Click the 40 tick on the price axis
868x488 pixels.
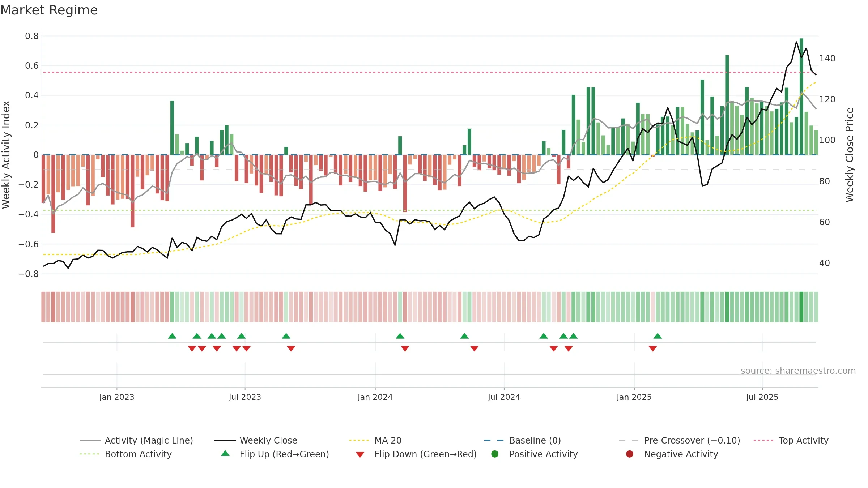click(x=824, y=263)
